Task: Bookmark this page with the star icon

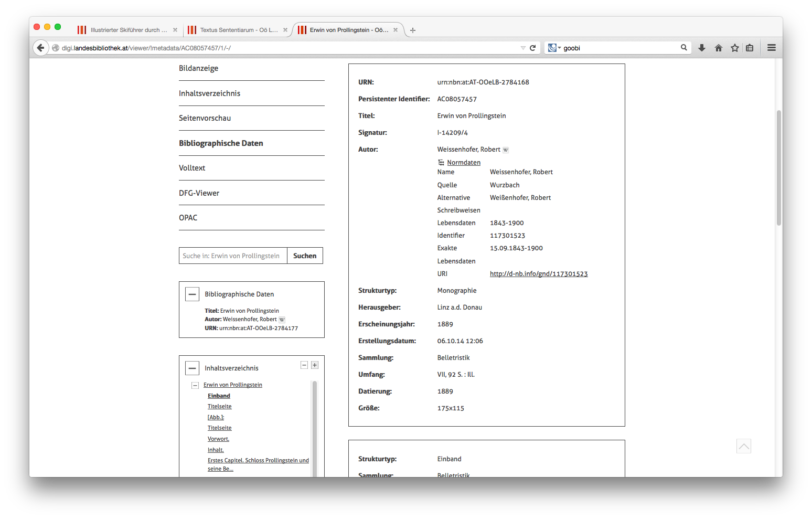Action: click(735, 48)
